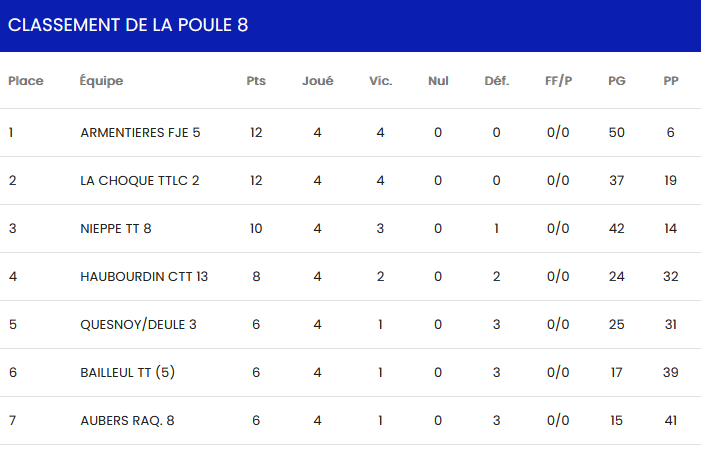Open the LA CHOQUE TTLC 2 team
Image resolution: width=701 pixels, height=456 pixels.
tap(140, 181)
